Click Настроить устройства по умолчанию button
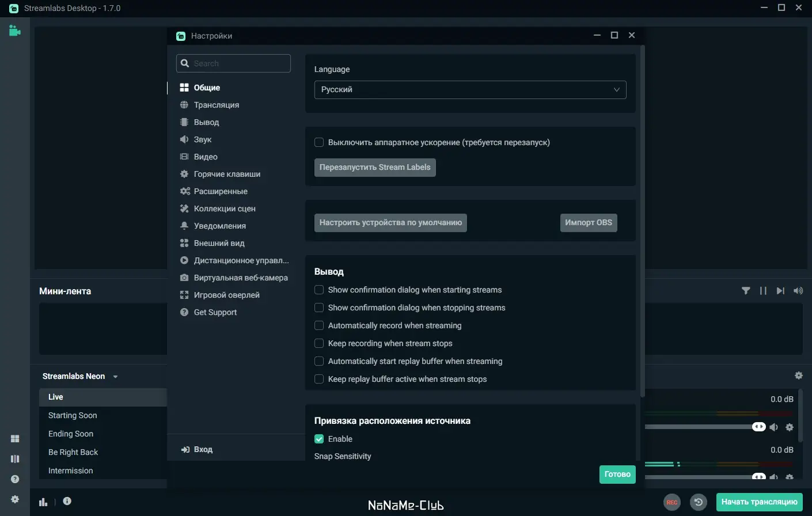Image resolution: width=812 pixels, height=516 pixels. [390, 223]
